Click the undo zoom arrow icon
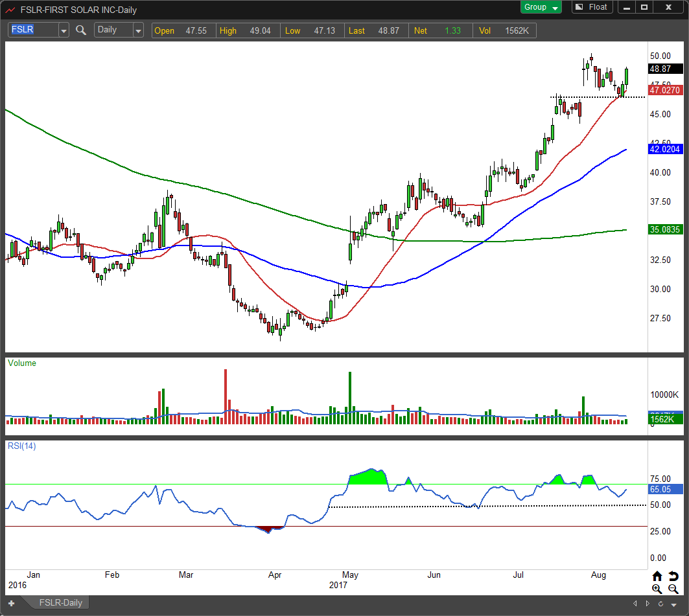This screenshot has width=689, height=616. (x=673, y=576)
